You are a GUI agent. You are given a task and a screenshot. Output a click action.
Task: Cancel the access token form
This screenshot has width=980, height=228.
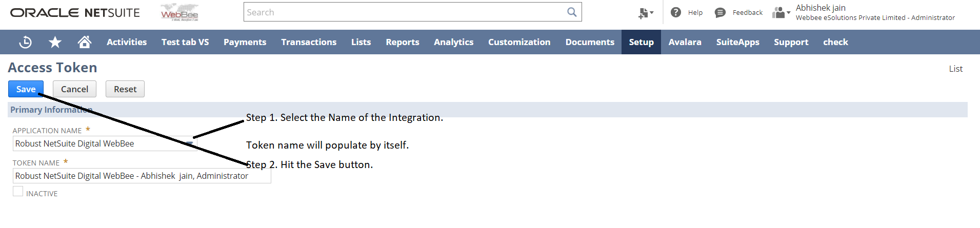click(74, 89)
